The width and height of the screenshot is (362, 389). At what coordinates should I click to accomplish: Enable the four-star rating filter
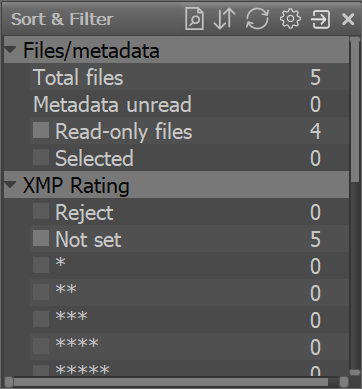[x=41, y=346]
